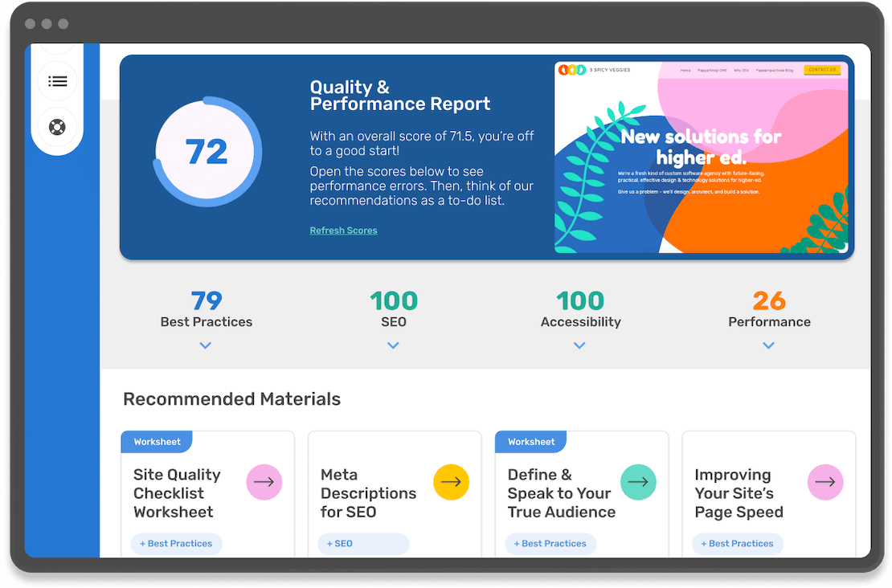Click the arrow on Improving Your Site's Page Speed
The height and width of the screenshot is (588, 892).
click(x=825, y=482)
